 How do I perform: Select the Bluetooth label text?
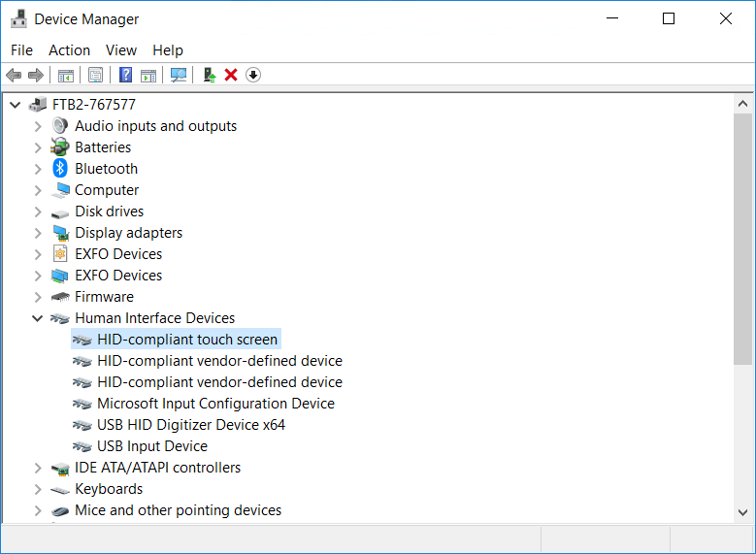(106, 169)
